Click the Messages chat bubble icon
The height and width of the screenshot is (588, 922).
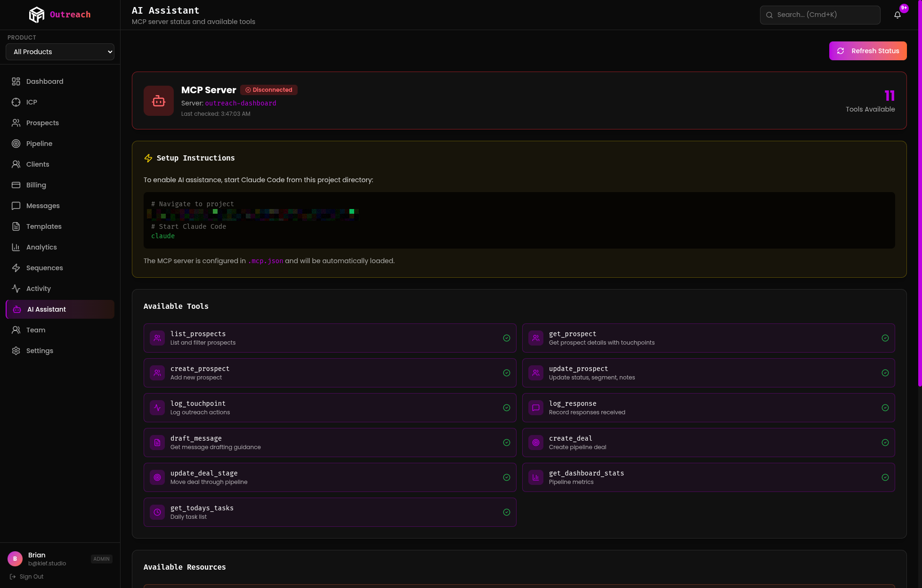coord(16,205)
